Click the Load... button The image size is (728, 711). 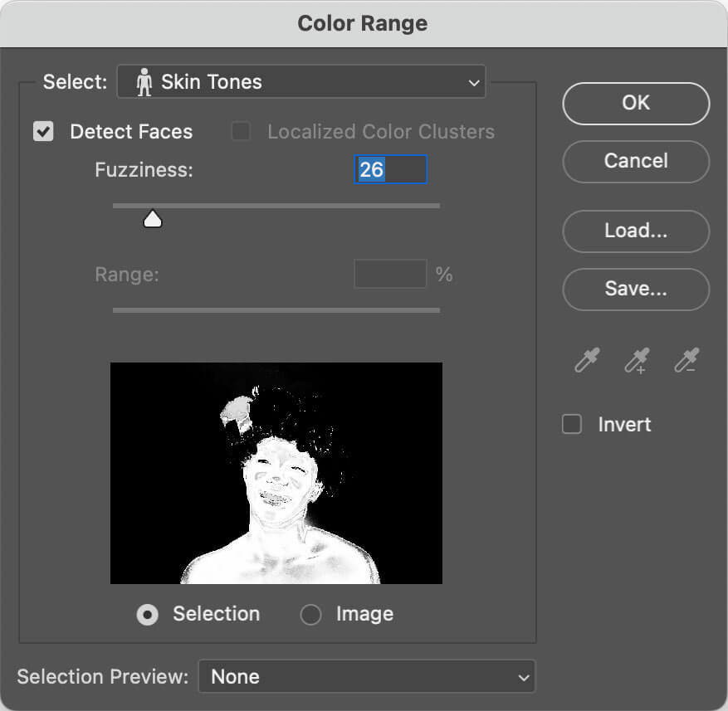coord(636,231)
